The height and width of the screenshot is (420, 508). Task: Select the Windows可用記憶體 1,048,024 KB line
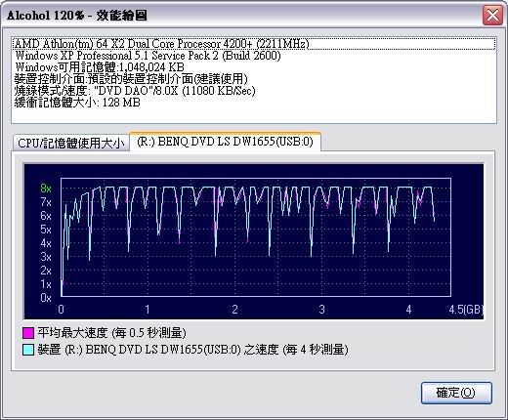coord(100,67)
